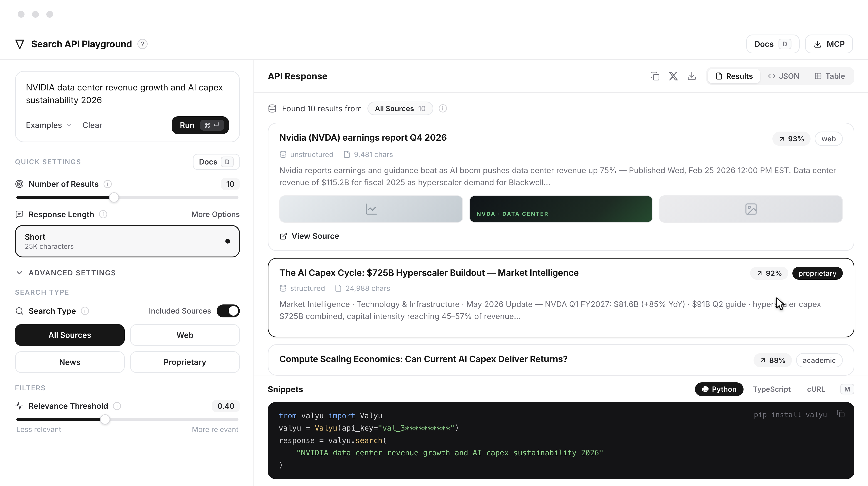Run the search query
The image size is (868, 486).
pyautogui.click(x=200, y=125)
